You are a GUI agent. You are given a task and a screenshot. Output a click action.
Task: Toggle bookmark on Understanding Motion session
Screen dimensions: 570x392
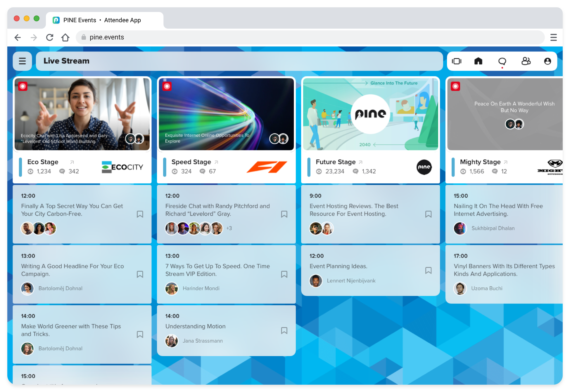coord(284,330)
